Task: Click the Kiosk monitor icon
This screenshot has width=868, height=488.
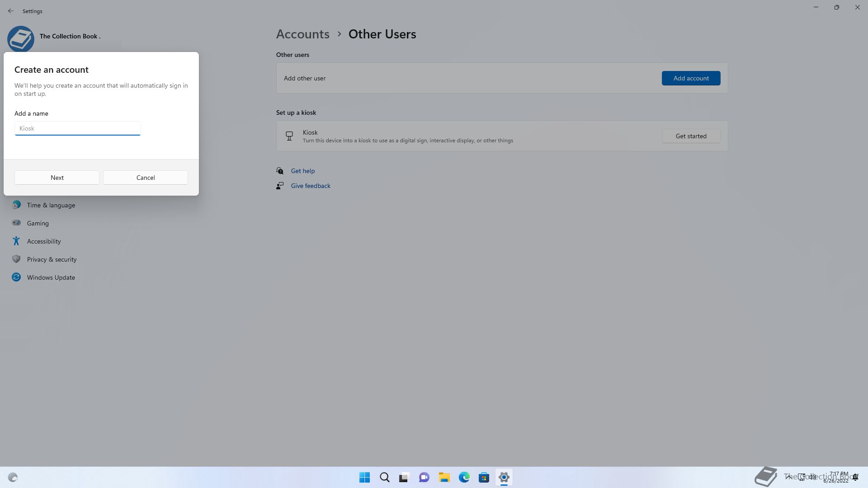Action: (289, 136)
